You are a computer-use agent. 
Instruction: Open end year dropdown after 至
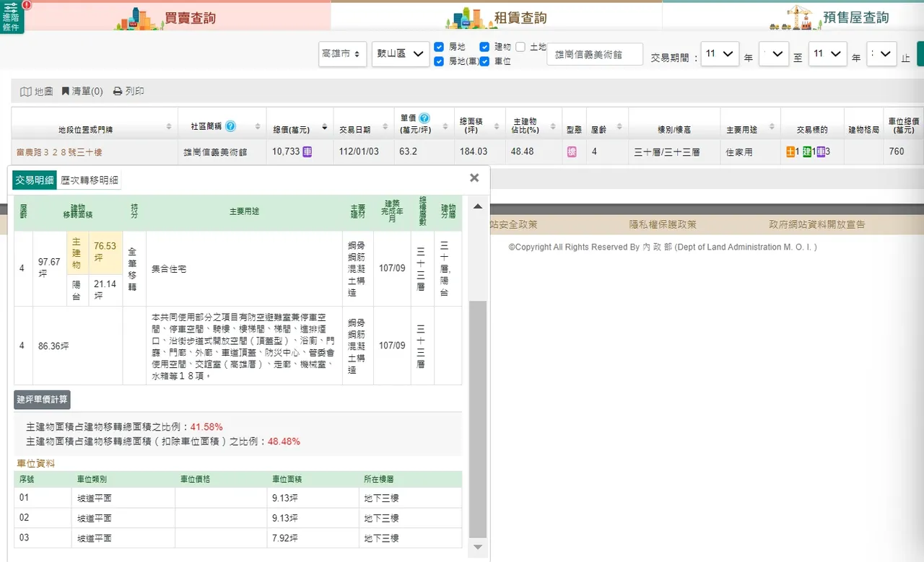(x=827, y=54)
